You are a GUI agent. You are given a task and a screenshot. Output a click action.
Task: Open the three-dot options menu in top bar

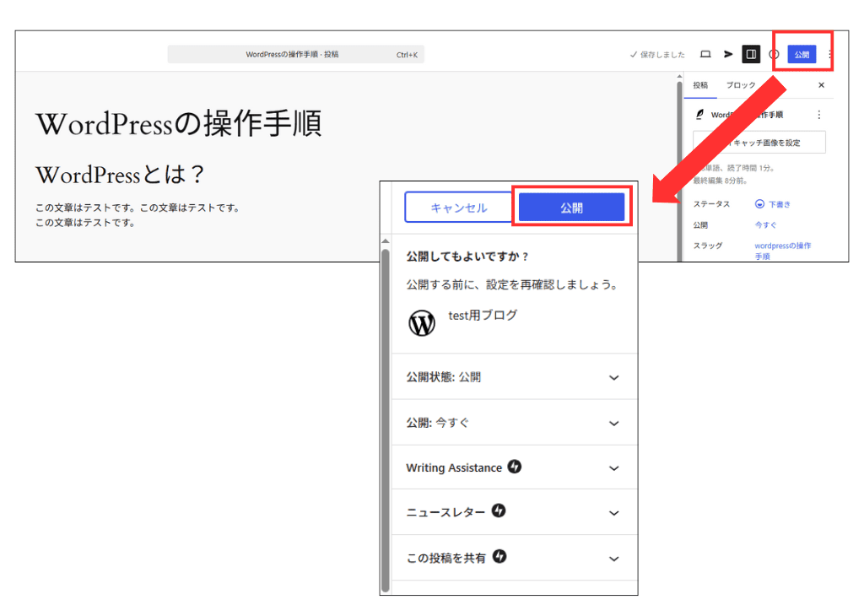coord(830,54)
